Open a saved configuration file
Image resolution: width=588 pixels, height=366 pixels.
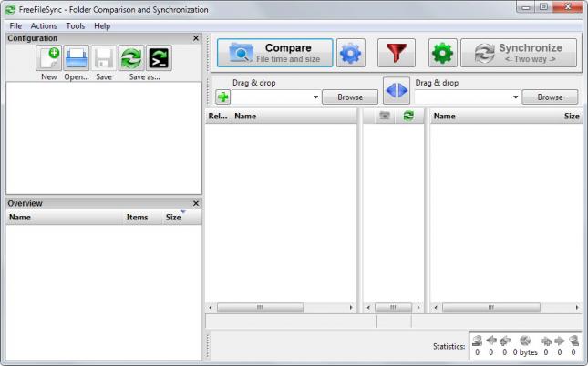click(x=77, y=58)
